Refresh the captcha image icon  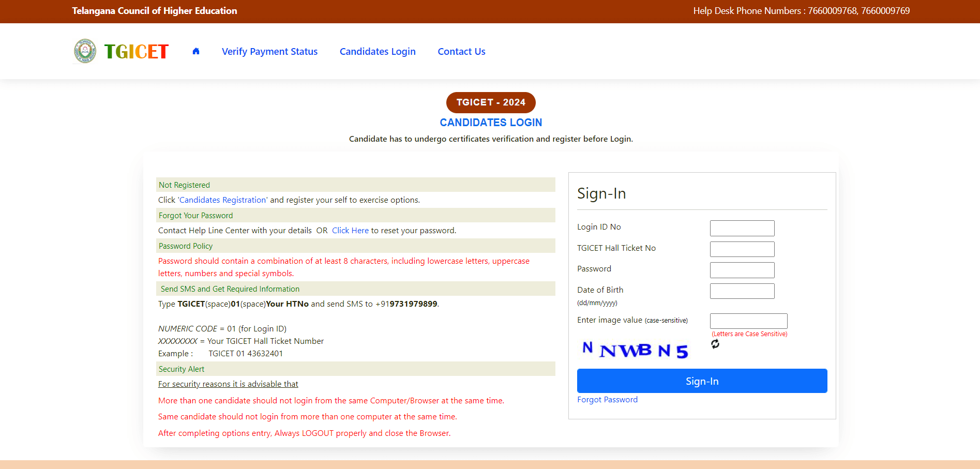[715, 344]
